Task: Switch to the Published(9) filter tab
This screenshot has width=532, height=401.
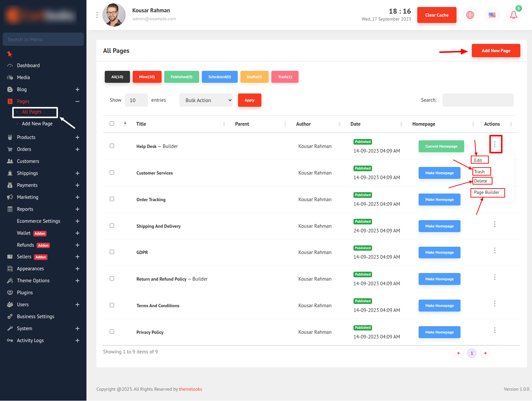Action: (182, 77)
